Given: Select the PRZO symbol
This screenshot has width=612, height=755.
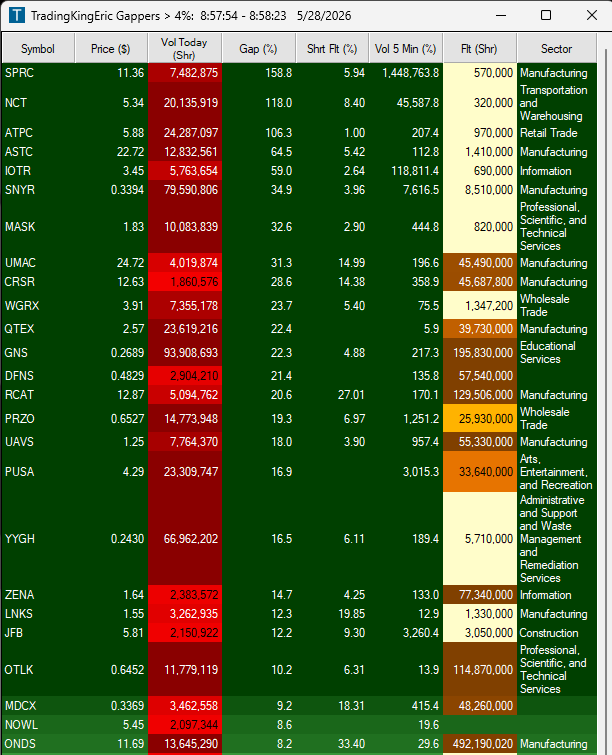Looking at the screenshot, I should click(20, 418).
